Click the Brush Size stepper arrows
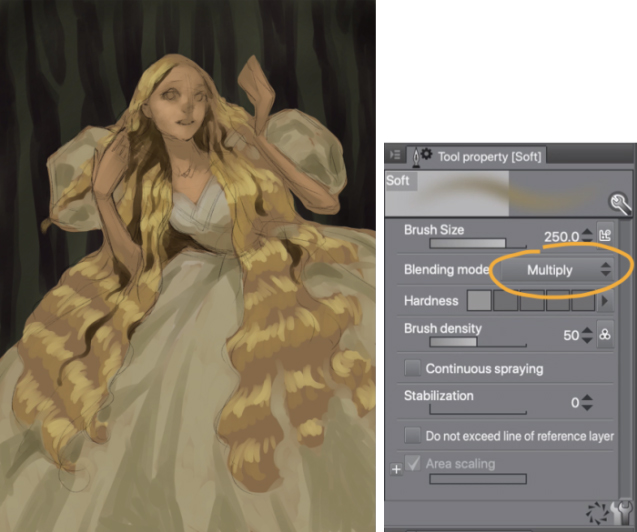The width and height of the screenshot is (637, 532). (x=588, y=236)
